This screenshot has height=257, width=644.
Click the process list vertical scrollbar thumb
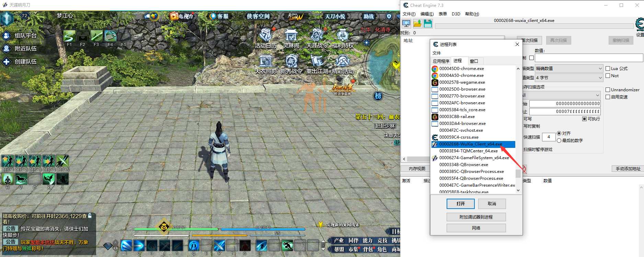tap(518, 174)
